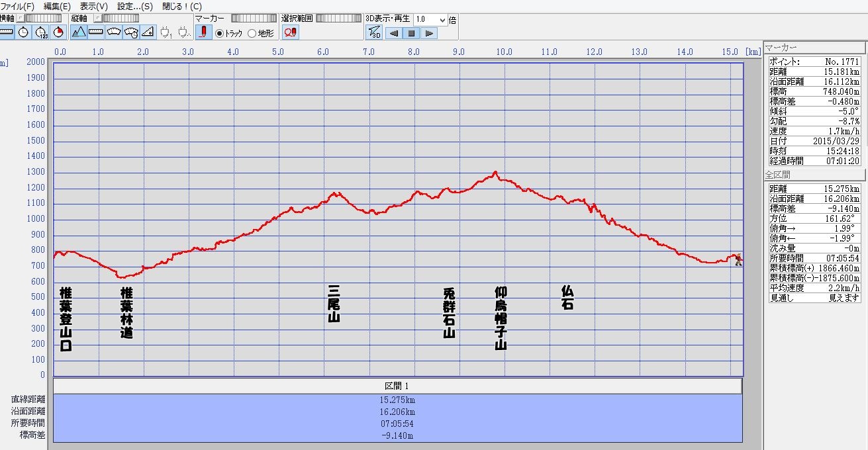The height and width of the screenshot is (450, 868).
Task: Open the 1.0 playback speed dropdown
Action: point(441,20)
